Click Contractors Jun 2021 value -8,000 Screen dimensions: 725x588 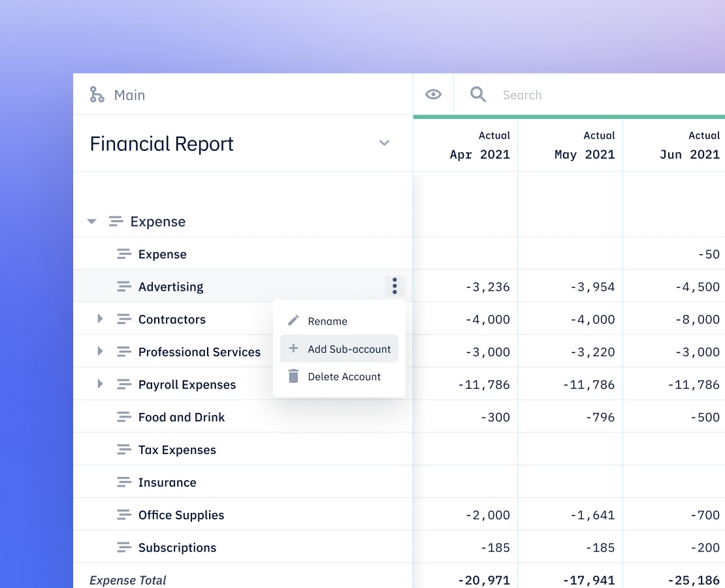[698, 319]
